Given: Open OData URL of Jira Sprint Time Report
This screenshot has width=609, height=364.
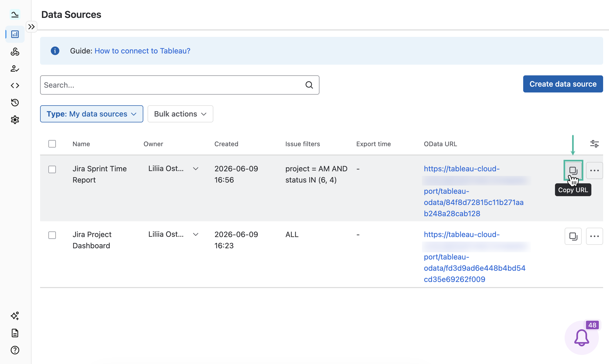Looking at the screenshot, I should (x=474, y=191).
